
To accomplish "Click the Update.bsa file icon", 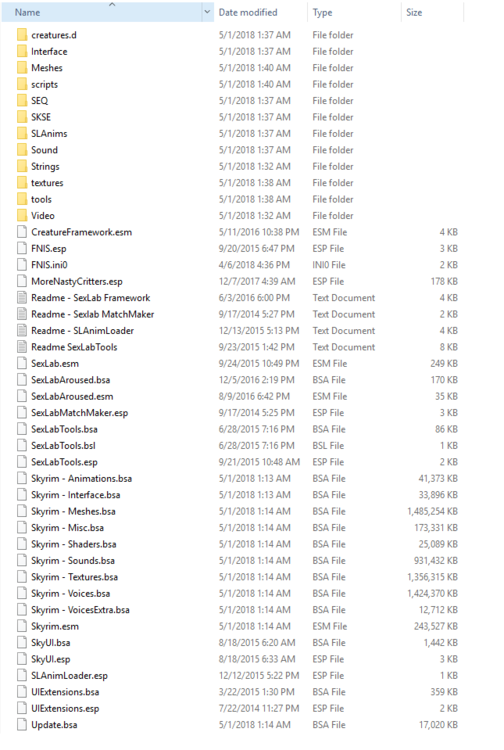I will [22, 725].
